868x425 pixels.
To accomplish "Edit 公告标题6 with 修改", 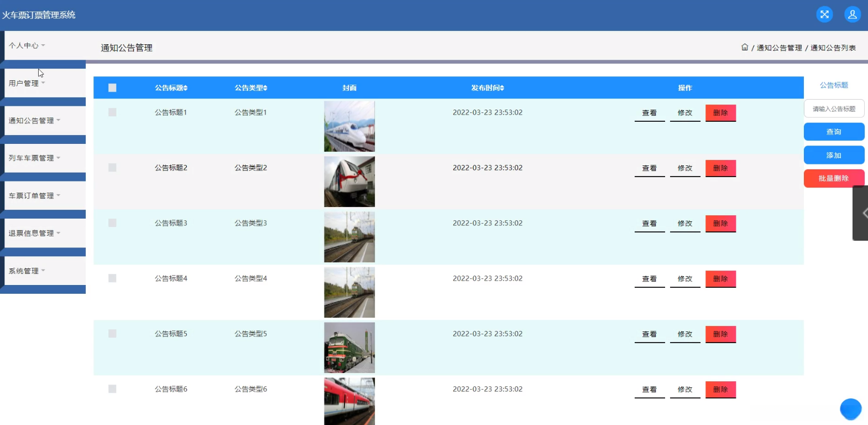I will pos(685,390).
